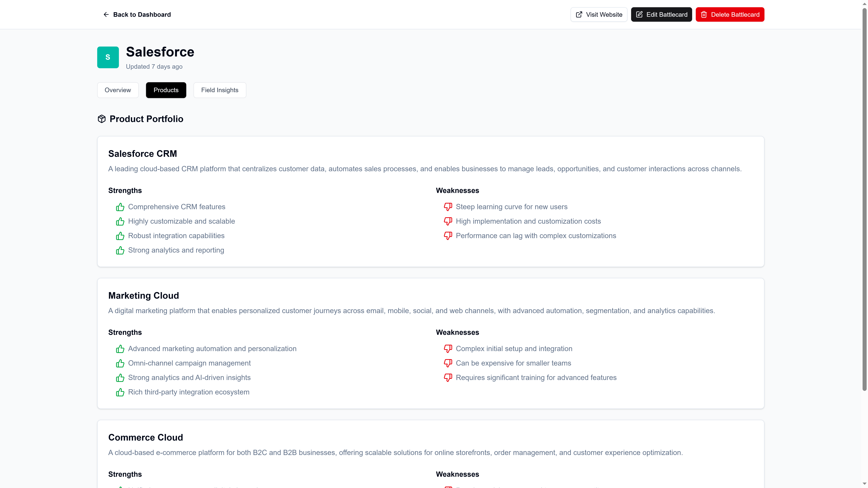Click the external link icon on Visit Website

(x=579, y=14)
